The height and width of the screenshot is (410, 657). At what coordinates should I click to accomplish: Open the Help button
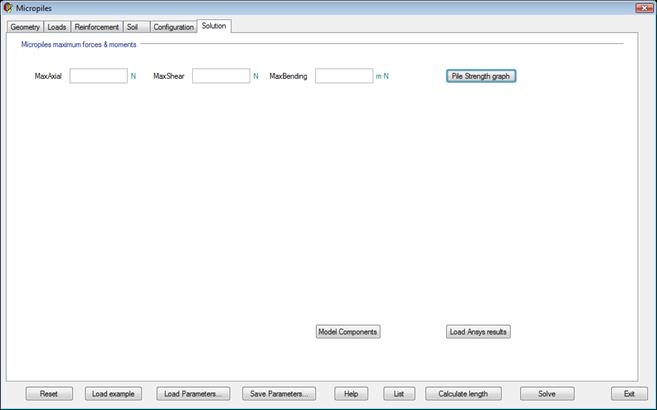tap(351, 394)
